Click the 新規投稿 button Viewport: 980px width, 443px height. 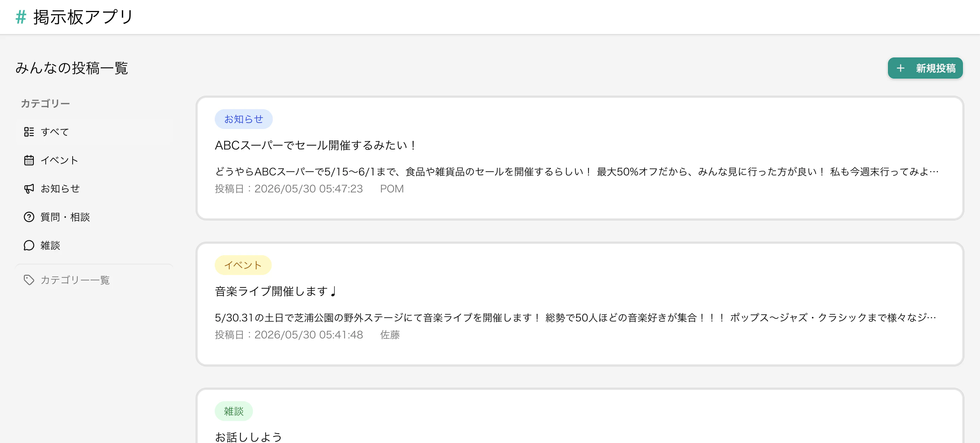click(925, 68)
